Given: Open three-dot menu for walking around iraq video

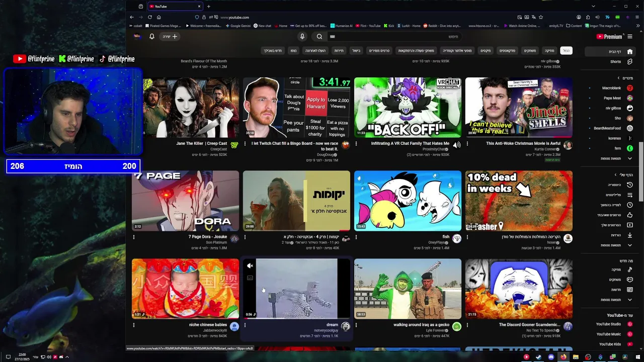Looking at the screenshot, I should 356,325.
